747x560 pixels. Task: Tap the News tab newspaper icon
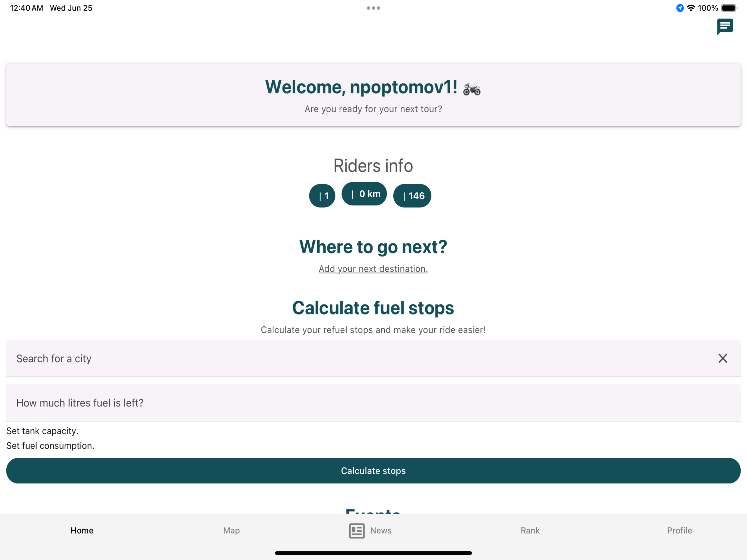coord(357,531)
